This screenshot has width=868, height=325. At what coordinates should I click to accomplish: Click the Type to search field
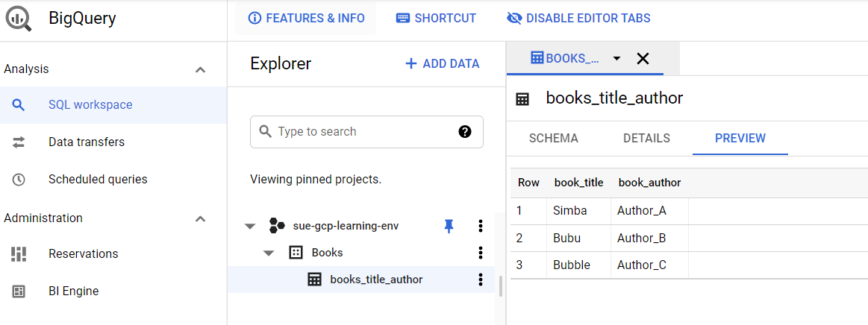coord(366,131)
